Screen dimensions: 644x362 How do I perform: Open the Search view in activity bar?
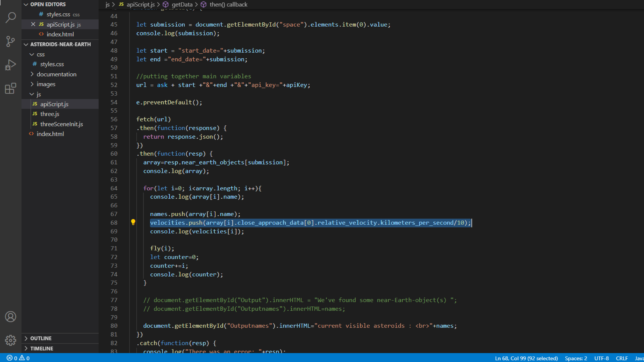coord(10,17)
